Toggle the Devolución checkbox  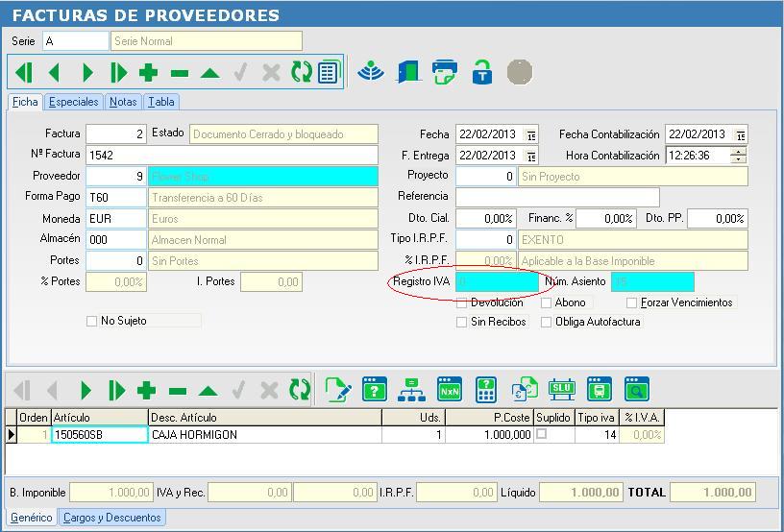[x=461, y=302]
